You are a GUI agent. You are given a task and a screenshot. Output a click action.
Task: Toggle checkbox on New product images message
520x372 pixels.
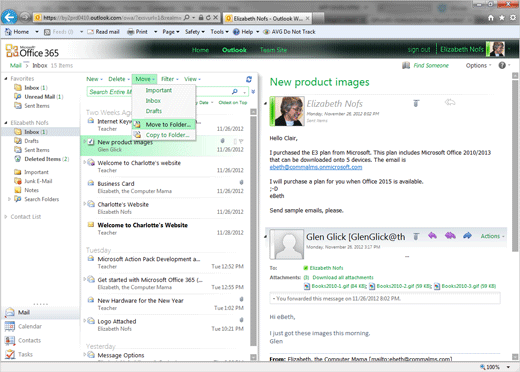coord(91,142)
